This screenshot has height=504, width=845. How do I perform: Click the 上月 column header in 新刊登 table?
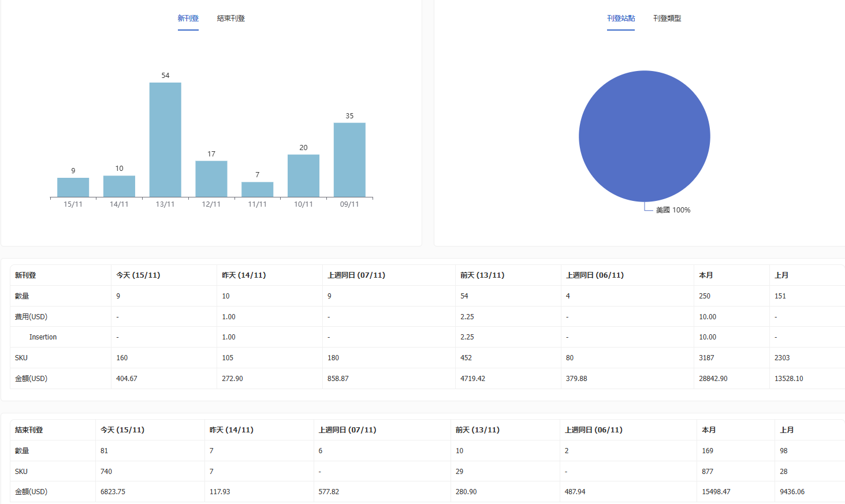(781, 275)
